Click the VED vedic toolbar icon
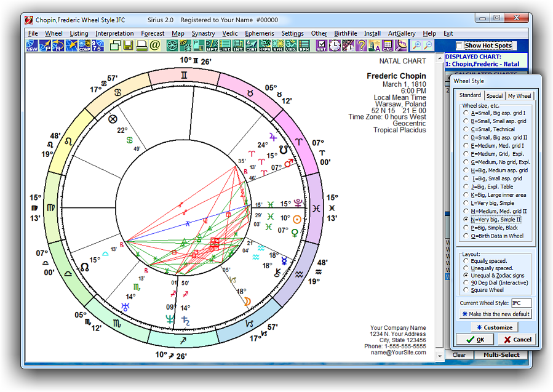 point(291,46)
